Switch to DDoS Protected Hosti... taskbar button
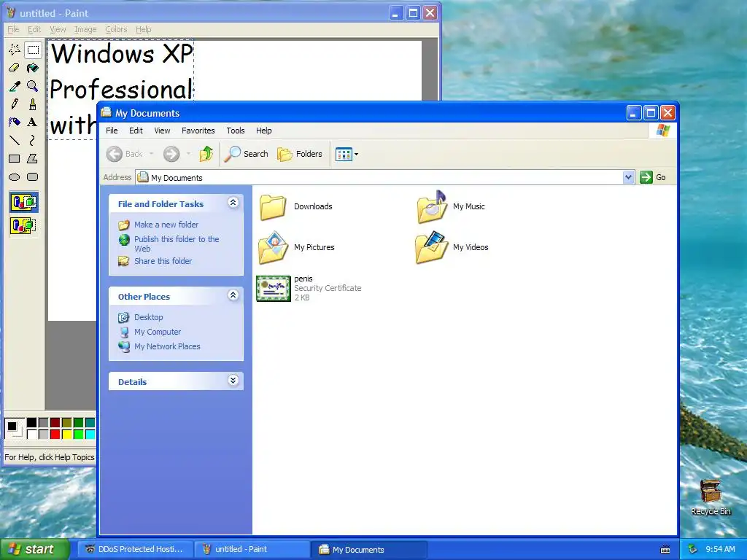This screenshot has width=747, height=560. click(135, 549)
